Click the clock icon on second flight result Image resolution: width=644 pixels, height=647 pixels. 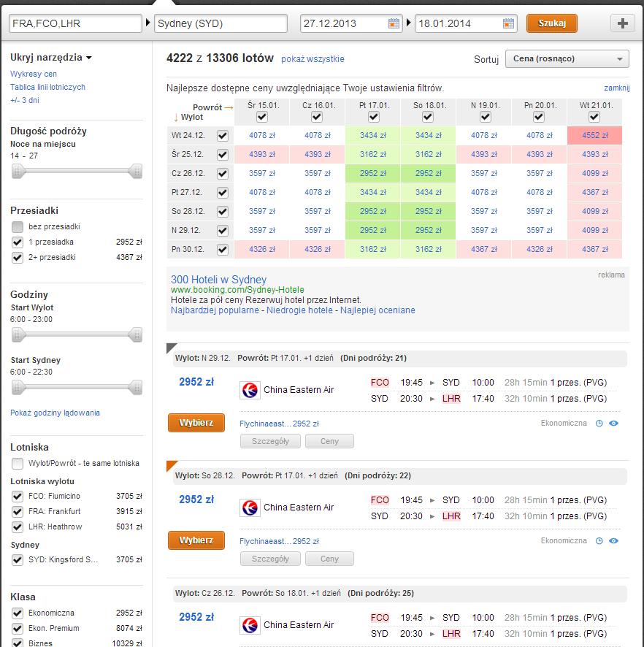tap(599, 541)
